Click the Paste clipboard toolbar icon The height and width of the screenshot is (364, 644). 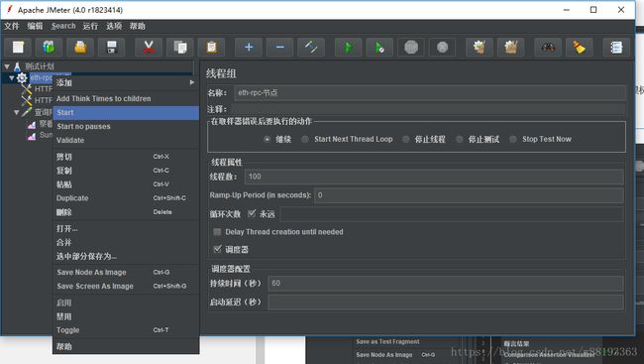tap(211, 48)
